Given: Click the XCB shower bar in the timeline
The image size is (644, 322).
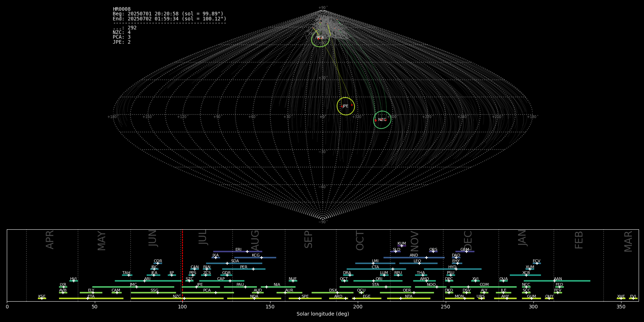Looking at the screenshot, I should point(525,275).
